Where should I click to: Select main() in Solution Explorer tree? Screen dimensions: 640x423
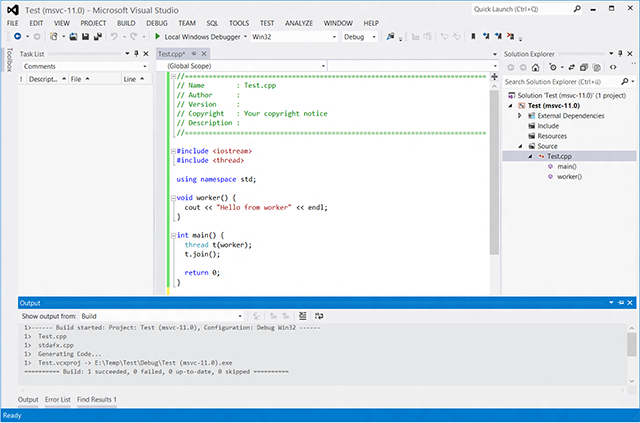pyautogui.click(x=568, y=166)
